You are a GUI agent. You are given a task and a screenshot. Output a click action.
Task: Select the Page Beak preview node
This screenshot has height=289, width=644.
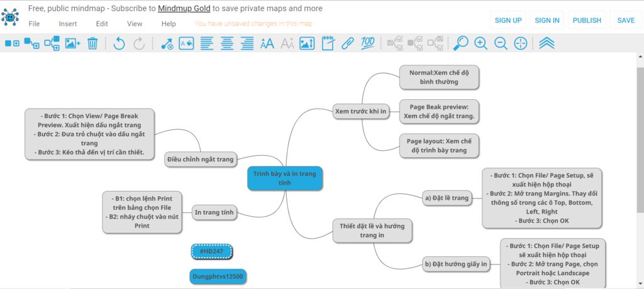pyautogui.click(x=439, y=111)
